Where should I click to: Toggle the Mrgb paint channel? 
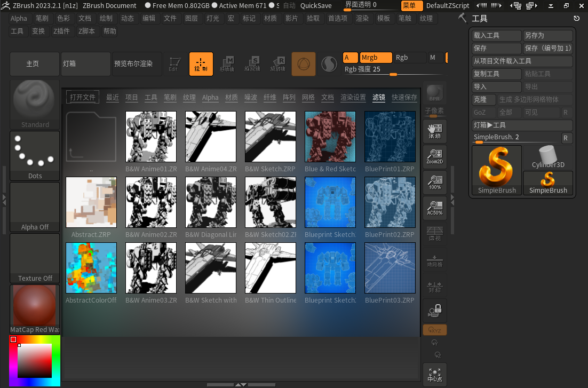pyautogui.click(x=375, y=56)
